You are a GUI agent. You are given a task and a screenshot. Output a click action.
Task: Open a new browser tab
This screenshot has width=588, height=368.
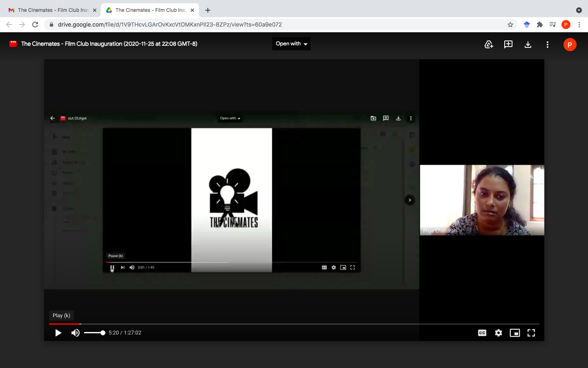point(208,10)
